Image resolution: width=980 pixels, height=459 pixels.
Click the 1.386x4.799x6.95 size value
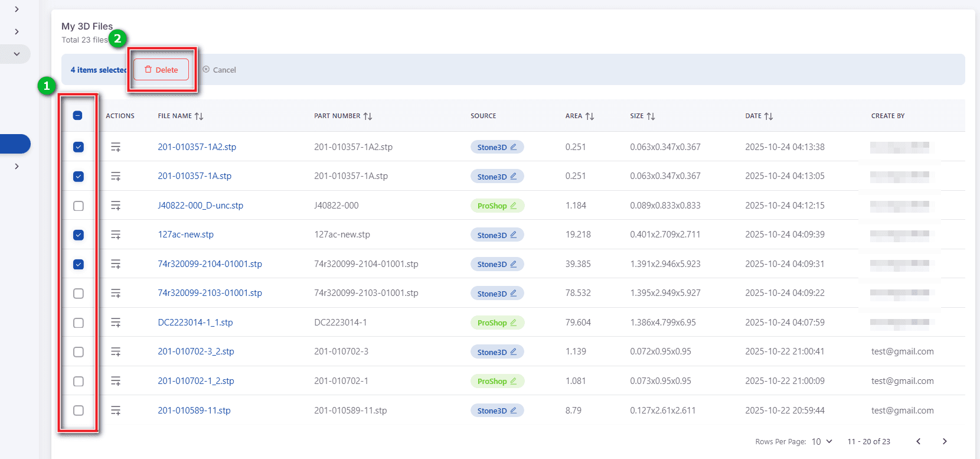(x=662, y=323)
